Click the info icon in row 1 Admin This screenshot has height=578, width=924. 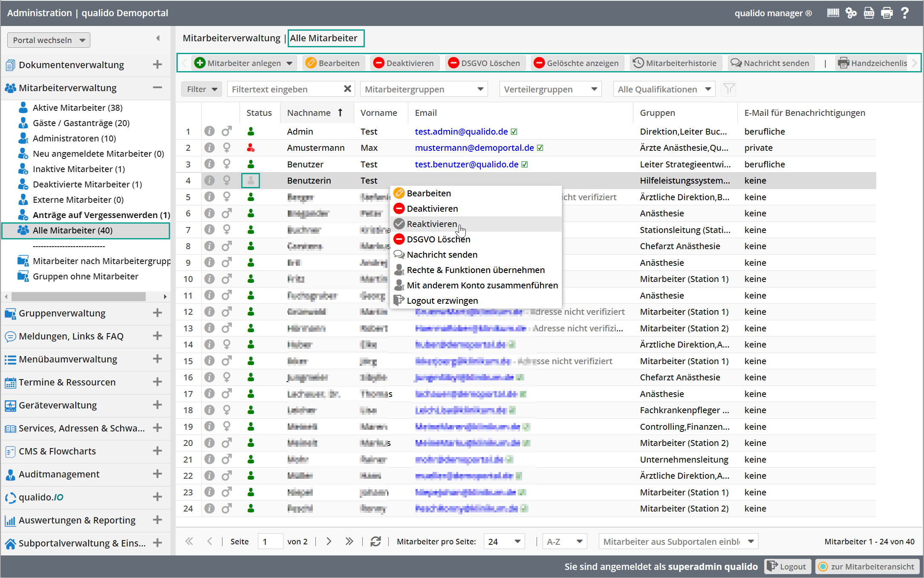(x=209, y=131)
